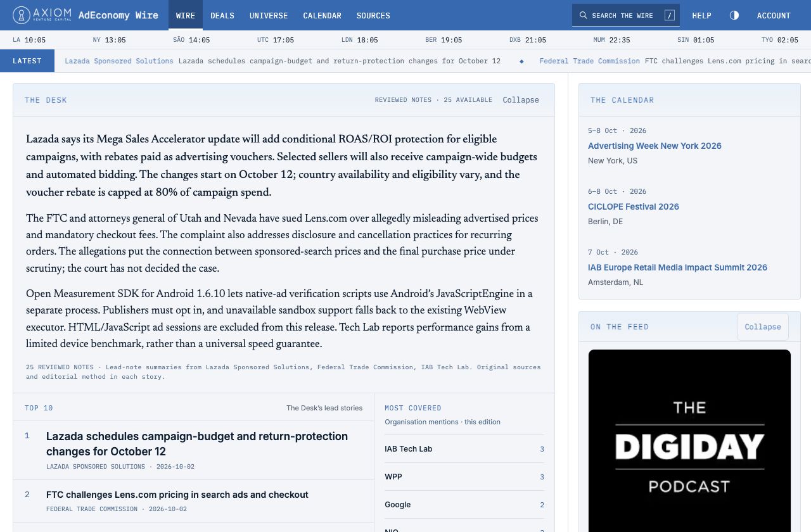Viewport: 811px width, 532px height.
Task: Switch to the Deals tab
Action: (222, 15)
